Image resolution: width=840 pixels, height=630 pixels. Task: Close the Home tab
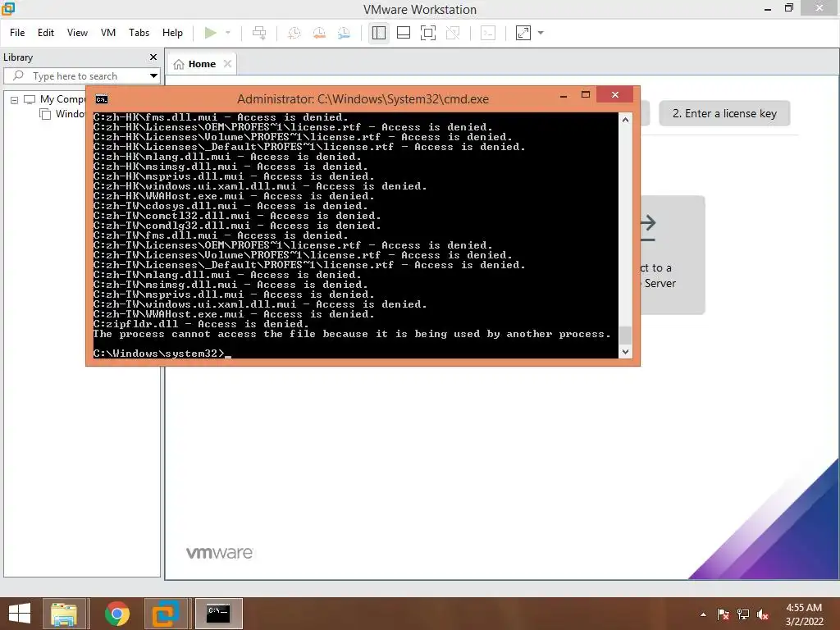[x=227, y=64]
